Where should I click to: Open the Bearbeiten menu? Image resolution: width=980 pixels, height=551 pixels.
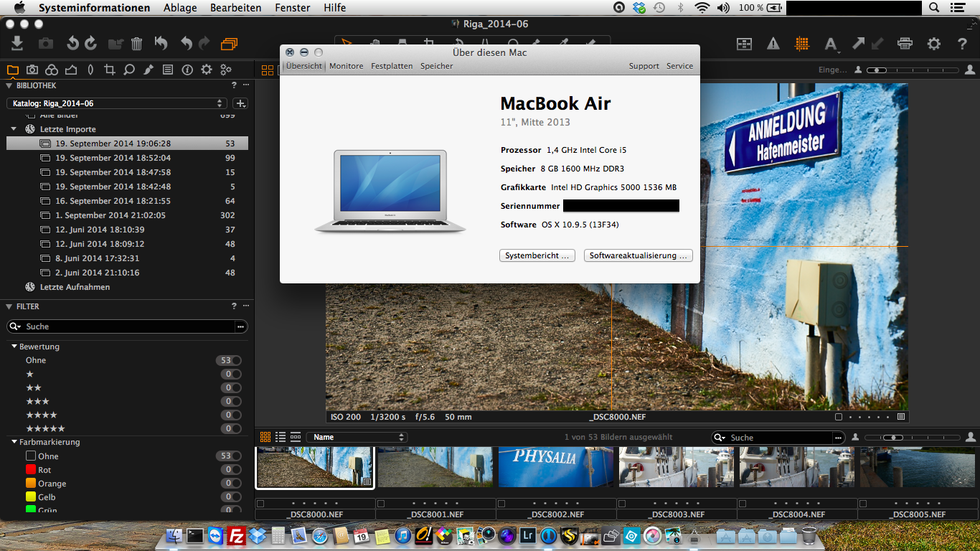(236, 8)
